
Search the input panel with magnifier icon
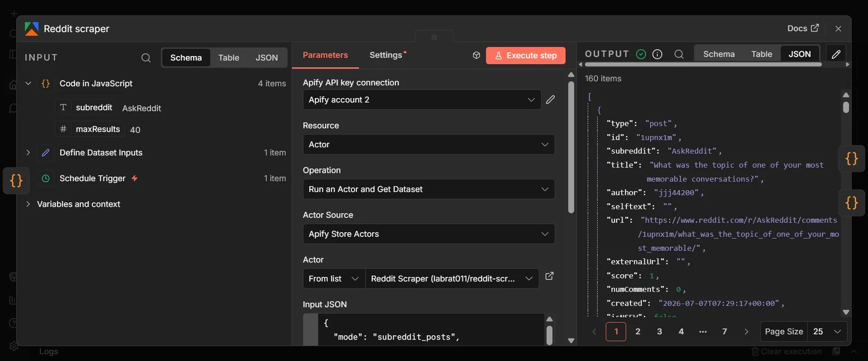[x=146, y=58]
